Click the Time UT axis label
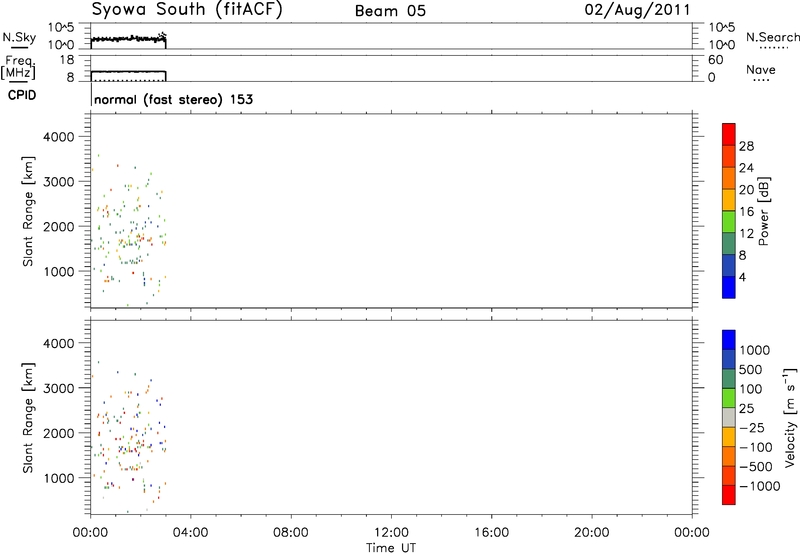 [x=391, y=548]
